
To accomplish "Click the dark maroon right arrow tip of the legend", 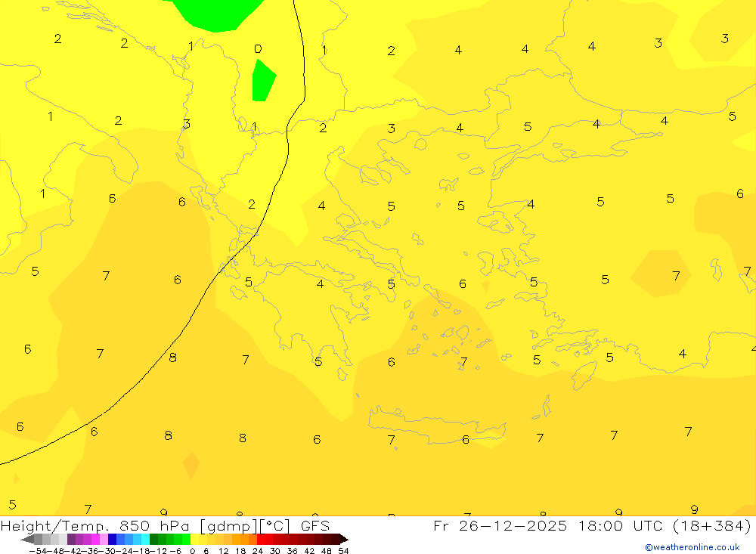I will tap(344, 539).
